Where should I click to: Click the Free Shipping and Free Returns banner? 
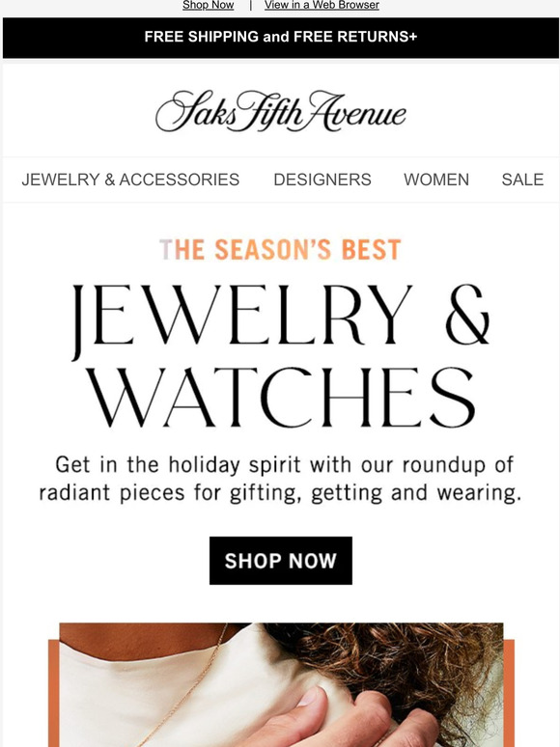280,38
